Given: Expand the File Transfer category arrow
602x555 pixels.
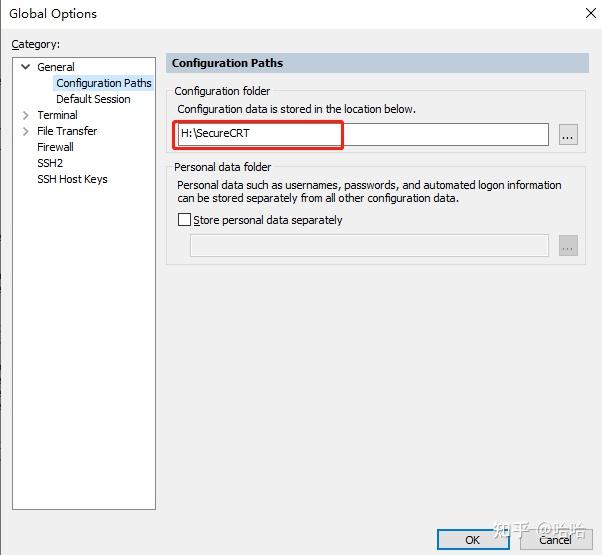Looking at the screenshot, I should tap(26, 131).
